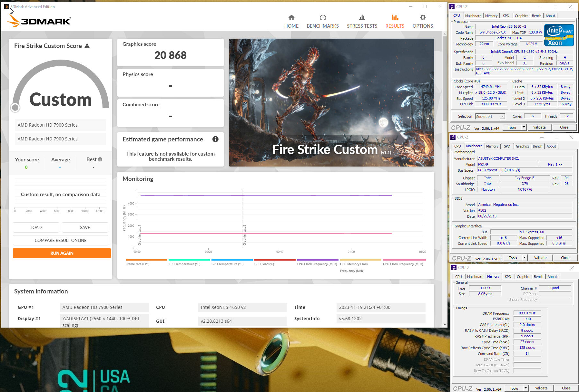
Task: Click the Combined score card
Action: pyautogui.click(x=171, y=113)
